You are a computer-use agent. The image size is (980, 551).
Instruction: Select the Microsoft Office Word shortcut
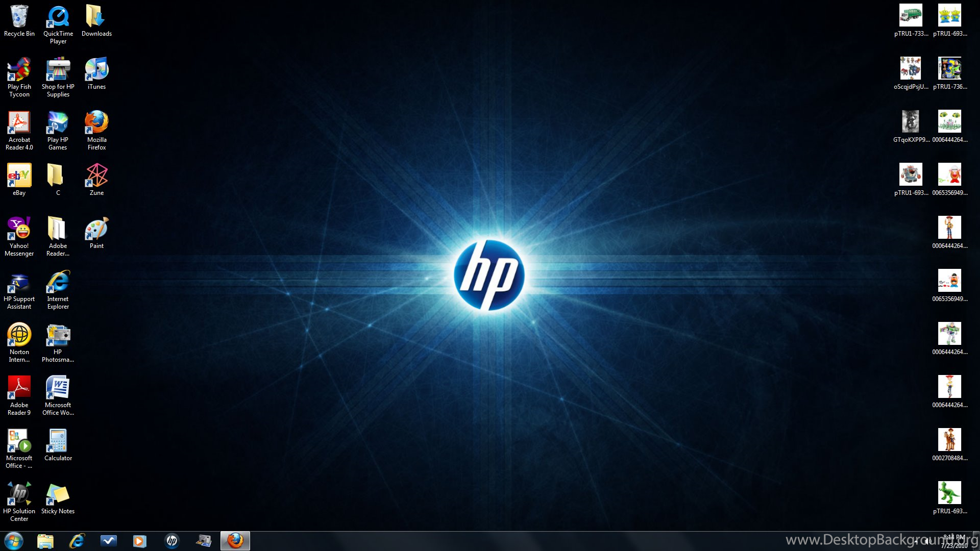pyautogui.click(x=58, y=395)
